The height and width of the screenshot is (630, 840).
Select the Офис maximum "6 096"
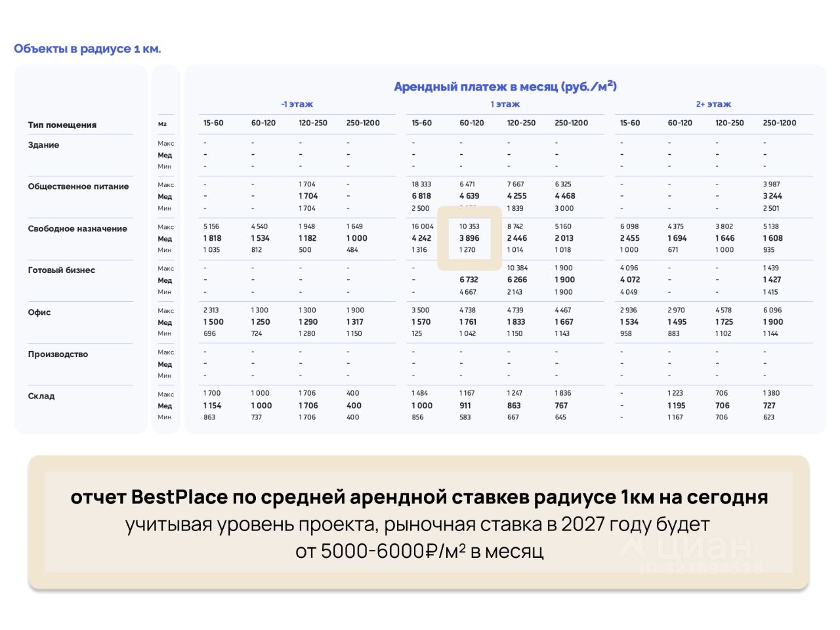[772, 310]
